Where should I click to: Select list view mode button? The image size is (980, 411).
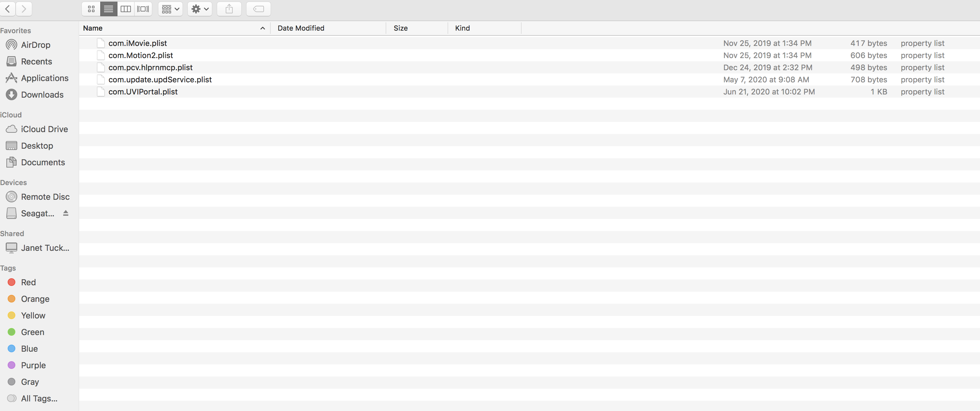109,9
